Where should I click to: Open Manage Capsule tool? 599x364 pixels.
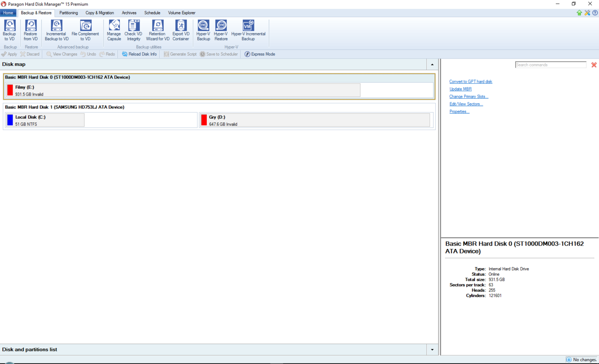[x=114, y=30]
